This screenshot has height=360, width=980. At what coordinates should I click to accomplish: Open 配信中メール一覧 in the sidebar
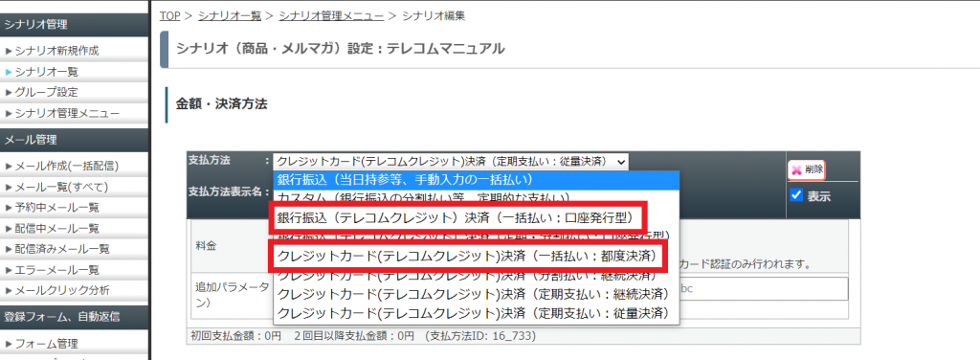[x=56, y=229]
